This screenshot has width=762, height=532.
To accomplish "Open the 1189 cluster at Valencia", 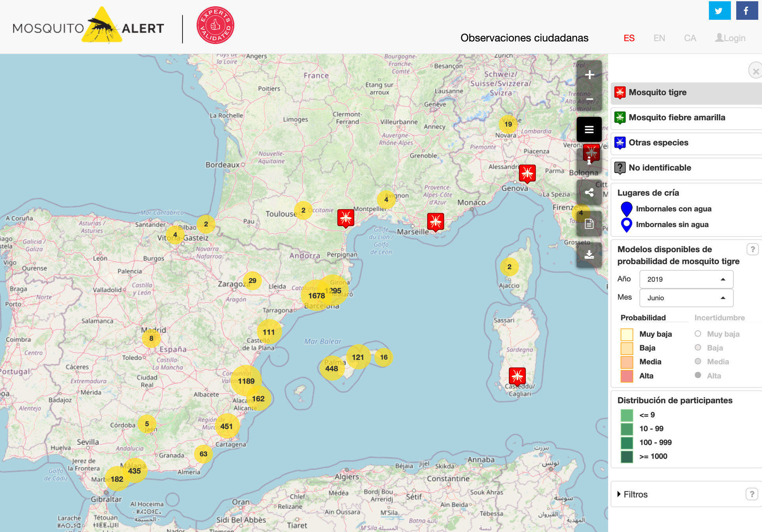I will 246,381.
